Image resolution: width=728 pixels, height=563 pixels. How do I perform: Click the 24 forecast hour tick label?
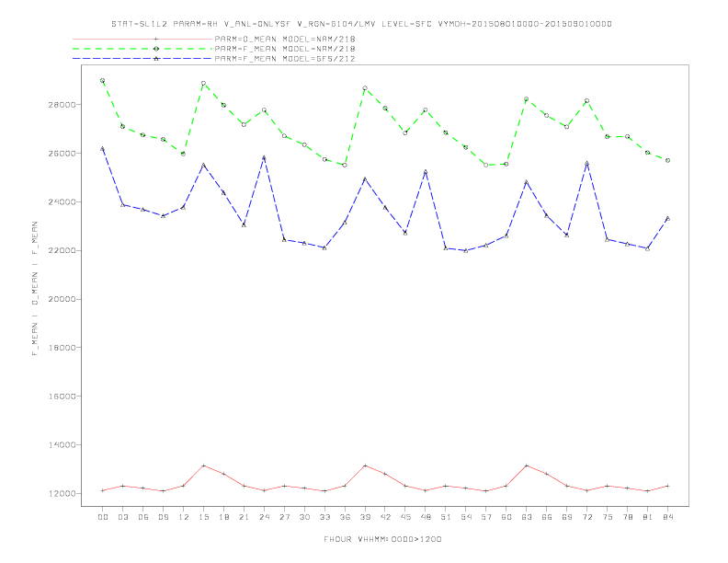(x=264, y=517)
